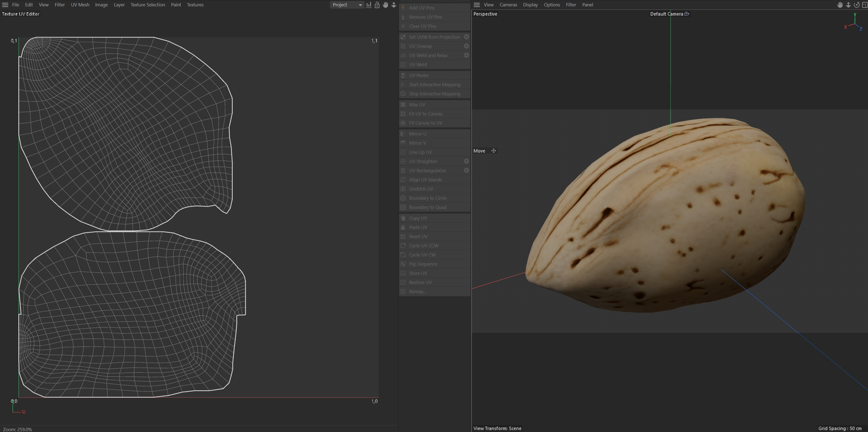The width and height of the screenshot is (868, 432).
Task: Open the UV editor hamburger menu
Action: coord(5,5)
